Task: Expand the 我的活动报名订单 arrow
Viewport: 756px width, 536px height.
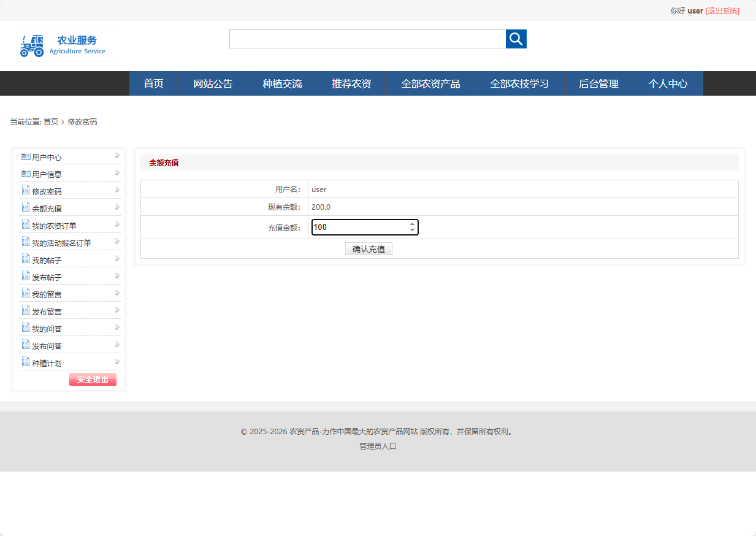Action: pos(116,242)
